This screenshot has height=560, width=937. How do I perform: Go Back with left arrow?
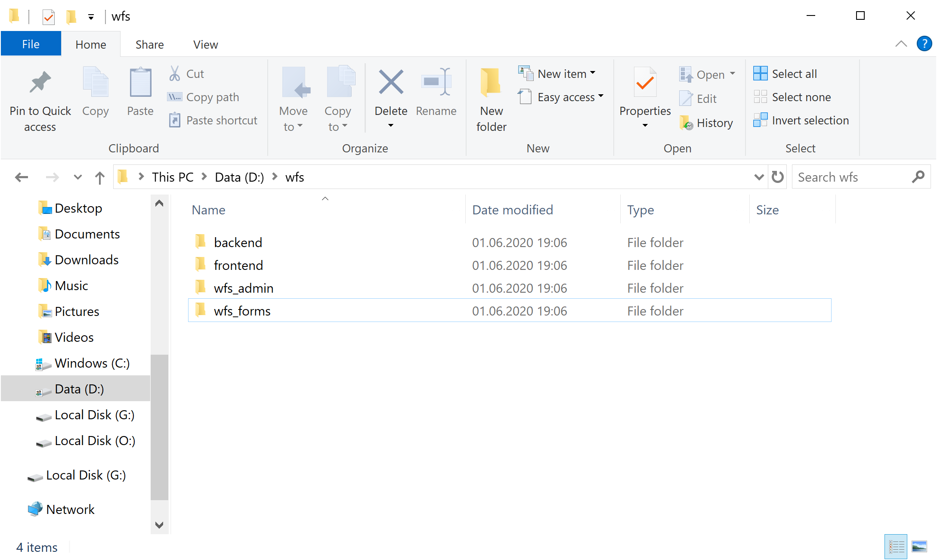(22, 177)
